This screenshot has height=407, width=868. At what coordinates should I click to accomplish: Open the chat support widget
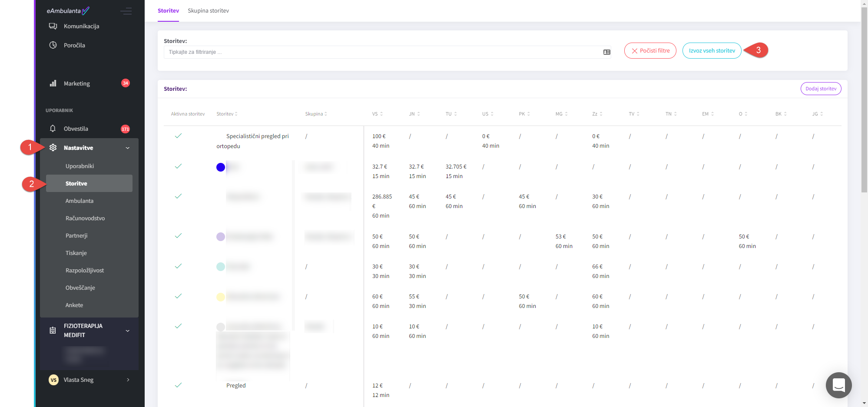(x=838, y=385)
